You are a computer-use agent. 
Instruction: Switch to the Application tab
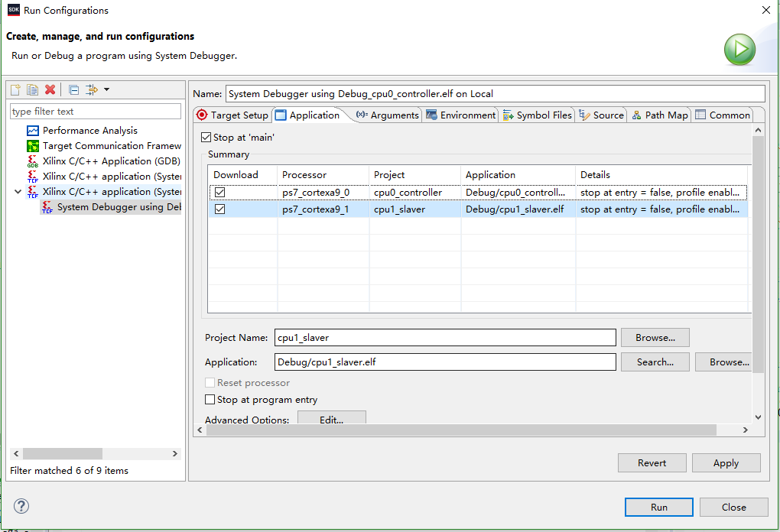coord(308,115)
